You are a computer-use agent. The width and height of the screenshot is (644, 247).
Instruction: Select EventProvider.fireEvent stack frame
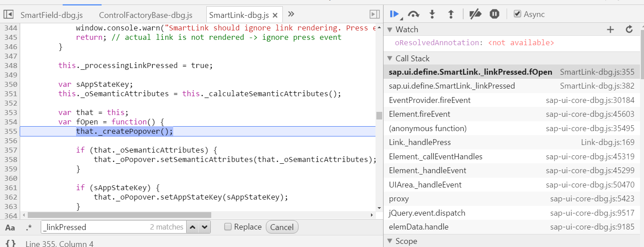(x=512, y=100)
